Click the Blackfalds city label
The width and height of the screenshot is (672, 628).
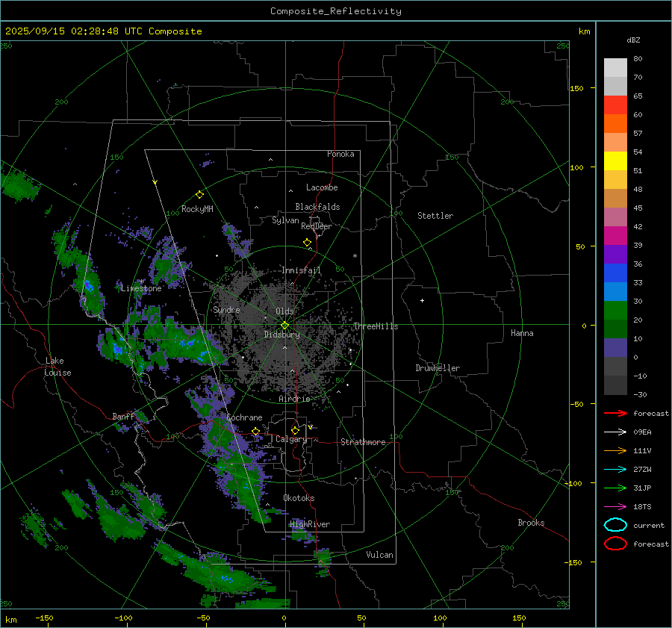point(317,207)
